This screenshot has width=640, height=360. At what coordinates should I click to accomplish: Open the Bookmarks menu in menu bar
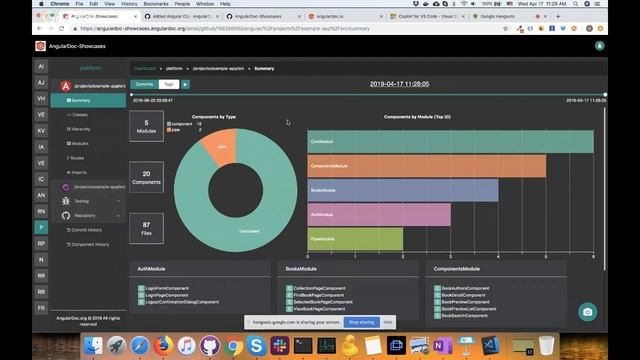pyautogui.click(x=156, y=4)
